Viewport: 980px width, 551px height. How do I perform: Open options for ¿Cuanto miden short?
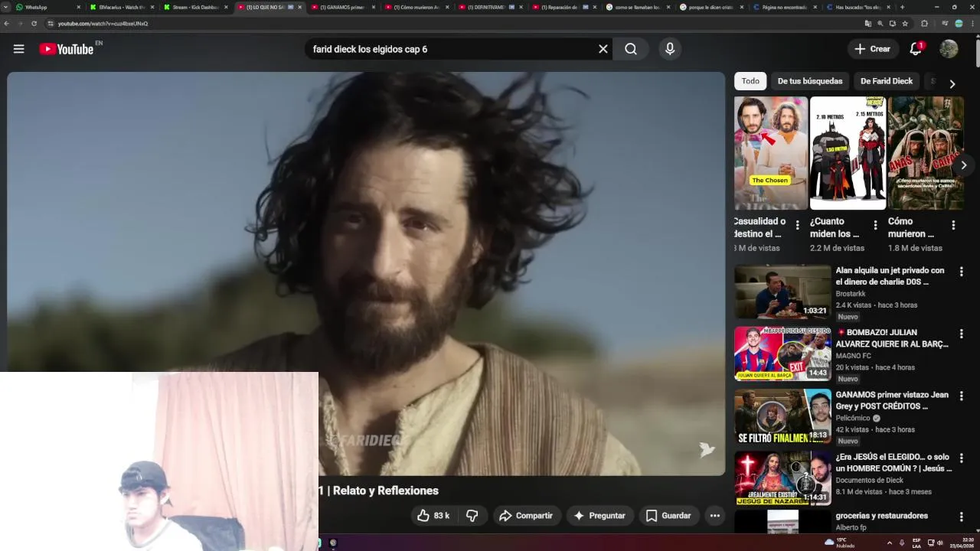click(x=875, y=225)
